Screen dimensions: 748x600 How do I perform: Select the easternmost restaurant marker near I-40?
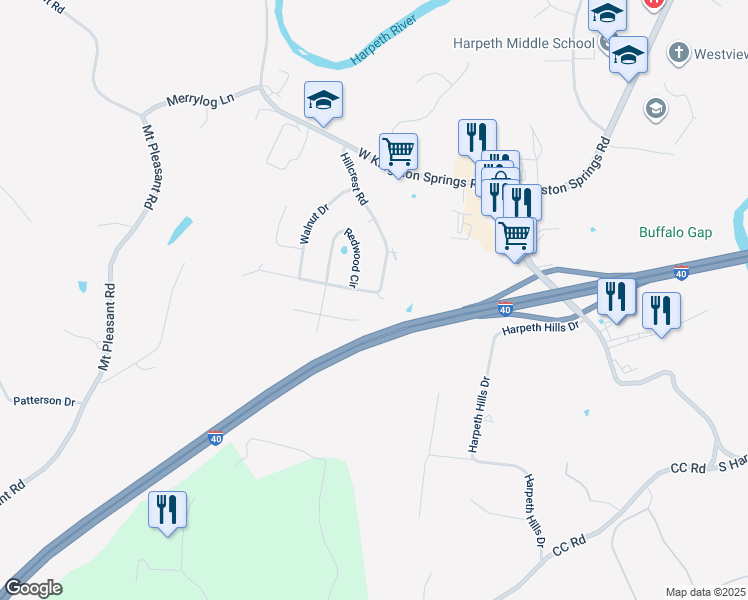(x=661, y=313)
